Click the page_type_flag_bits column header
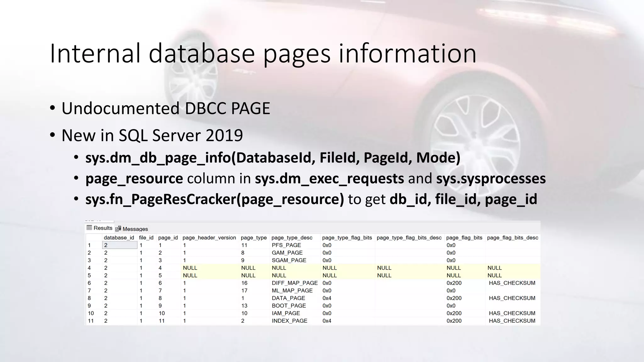The height and width of the screenshot is (362, 644). point(347,238)
